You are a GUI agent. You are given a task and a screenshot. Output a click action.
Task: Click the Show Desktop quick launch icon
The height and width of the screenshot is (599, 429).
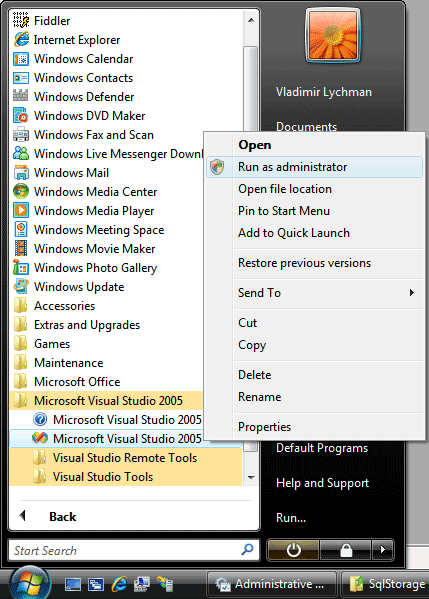coord(73,584)
